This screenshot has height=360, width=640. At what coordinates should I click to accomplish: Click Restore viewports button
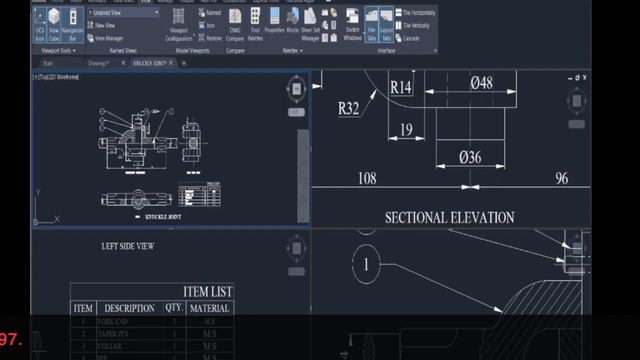210,38
